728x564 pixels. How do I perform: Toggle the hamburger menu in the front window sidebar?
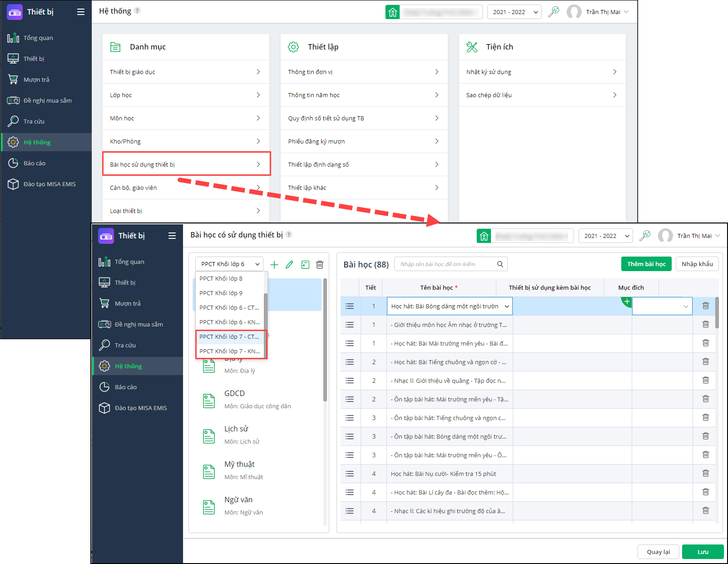pyautogui.click(x=172, y=236)
